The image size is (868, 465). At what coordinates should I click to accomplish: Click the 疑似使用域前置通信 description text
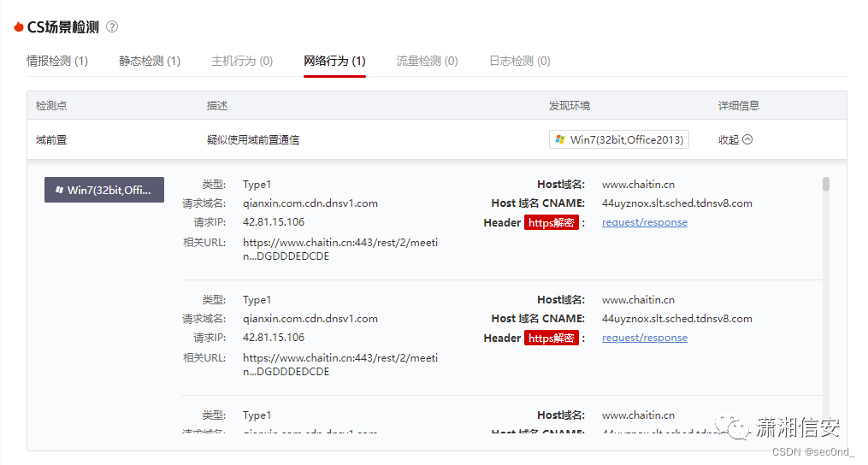[x=253, y=140]
